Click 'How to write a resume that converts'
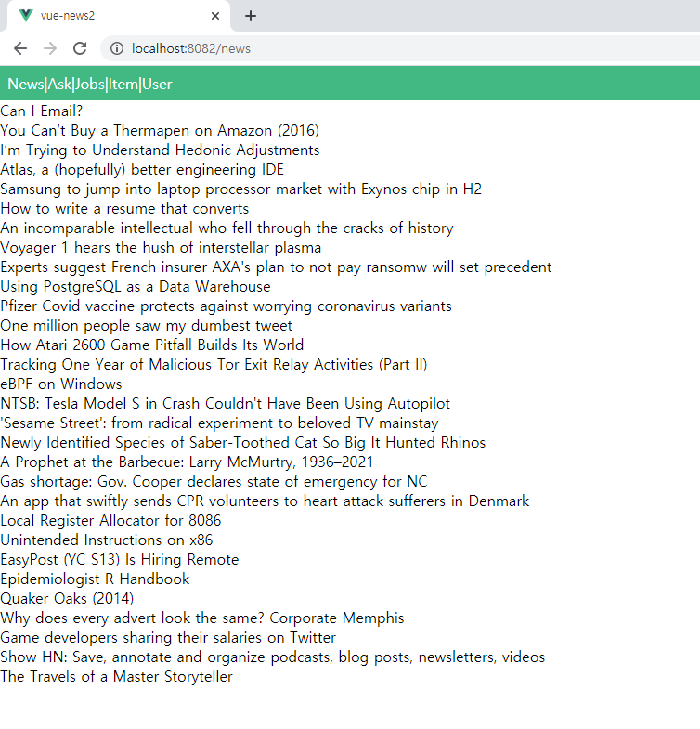 (x=124, y=209)
